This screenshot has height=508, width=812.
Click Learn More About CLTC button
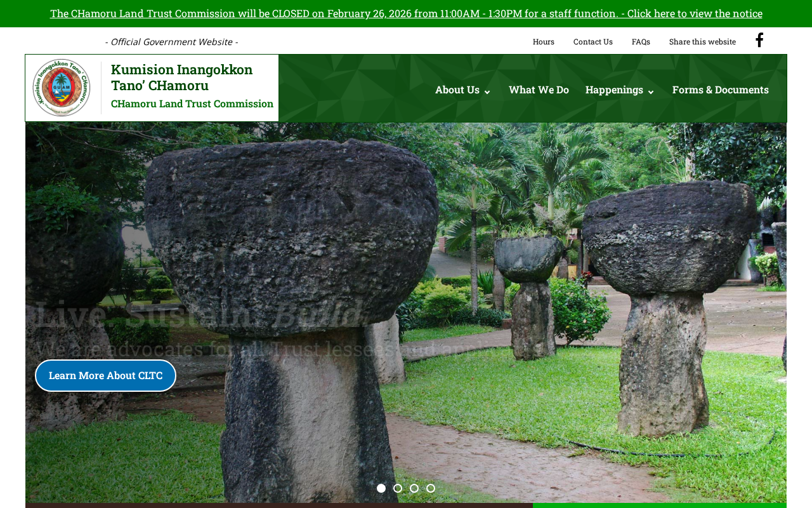[x=105, y=375]
